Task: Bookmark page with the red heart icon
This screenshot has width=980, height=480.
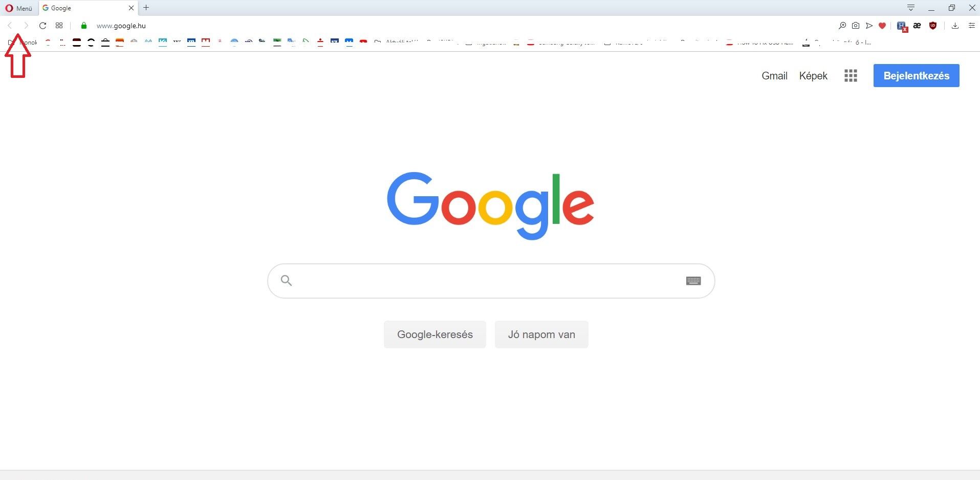Action: click(x=882, y=26)
